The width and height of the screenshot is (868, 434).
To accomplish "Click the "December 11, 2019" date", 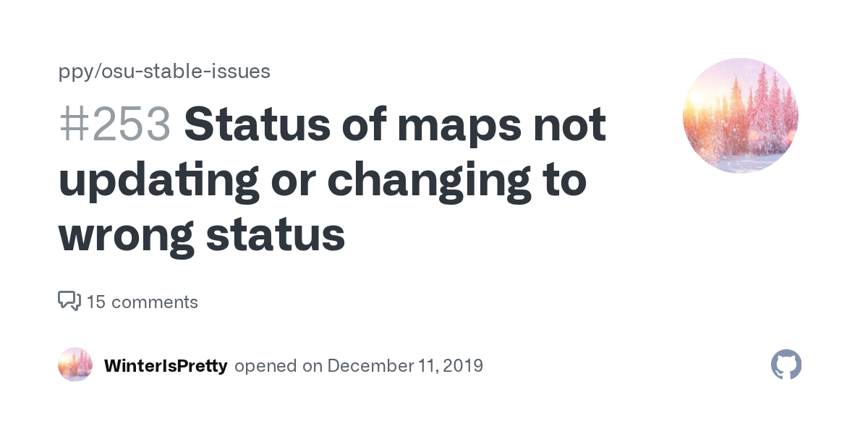I will tap(405, 365).
